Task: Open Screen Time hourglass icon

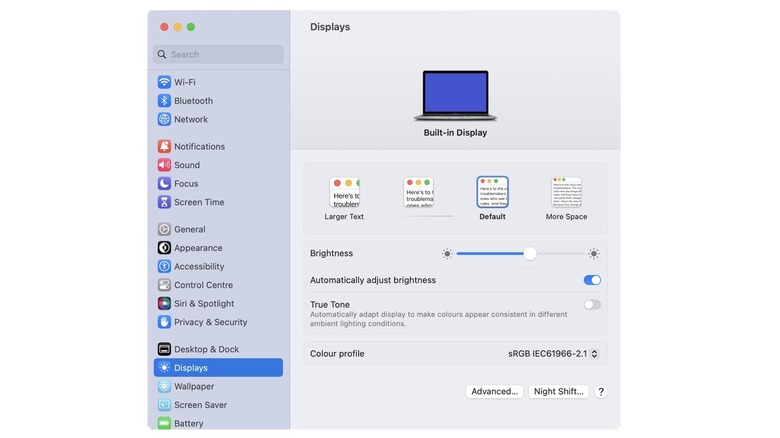Action: (164, 202)
